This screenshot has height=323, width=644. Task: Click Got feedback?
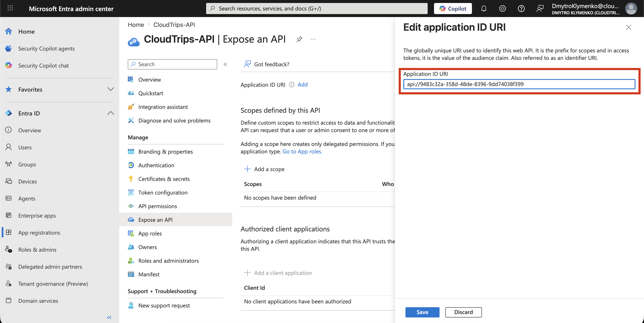pos(266,64)
